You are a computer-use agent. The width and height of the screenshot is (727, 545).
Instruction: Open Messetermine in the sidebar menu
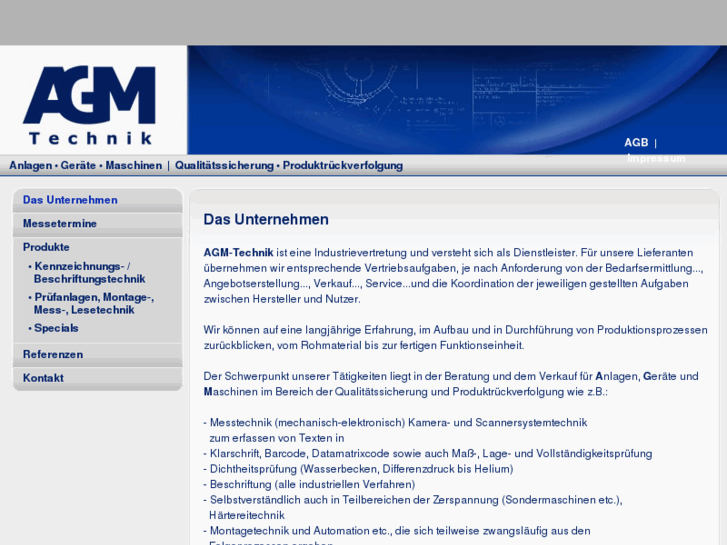point(60,224)
